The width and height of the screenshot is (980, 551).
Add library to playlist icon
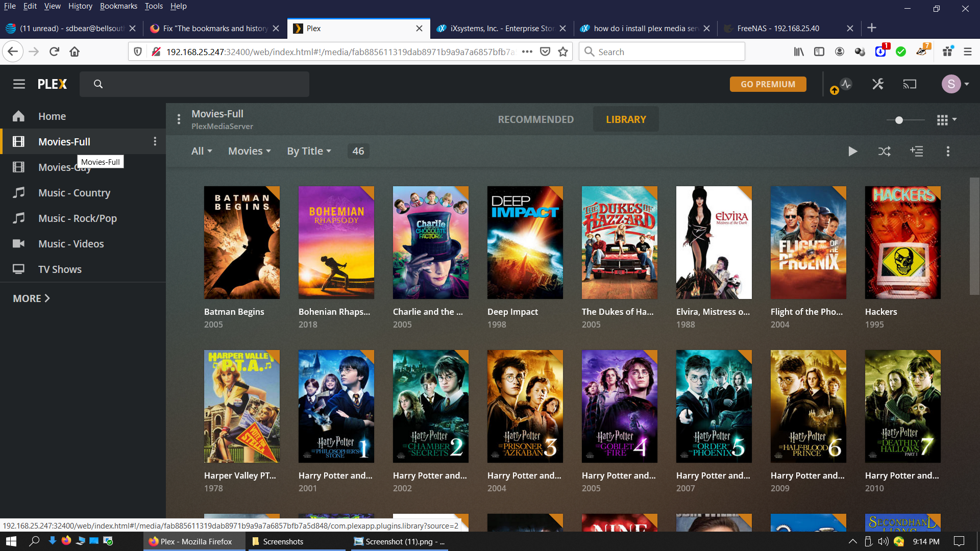(x=916, y=151)
